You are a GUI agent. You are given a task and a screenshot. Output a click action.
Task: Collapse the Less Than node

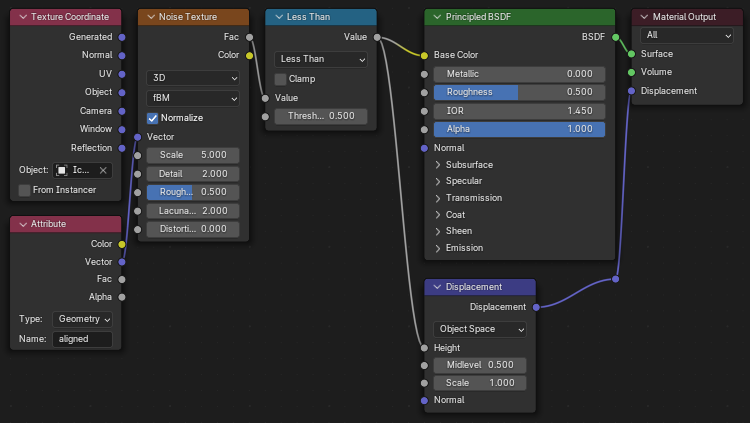(279, 17)
